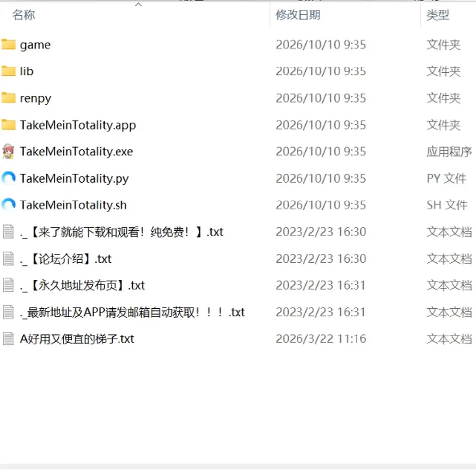Sort files by 名称 column header
The height and width of the screenshot is (470, 476).
[x=24, y=15]
